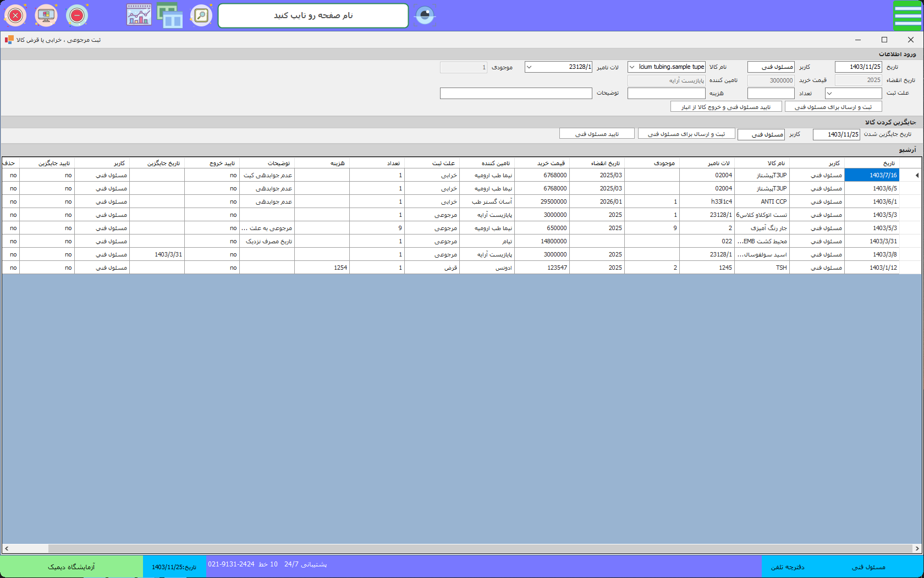Image resolution: width=924 pixels, height=578 pixels.
Task: Click the eye icon beside search box
Action: click(x=425, y=15)
